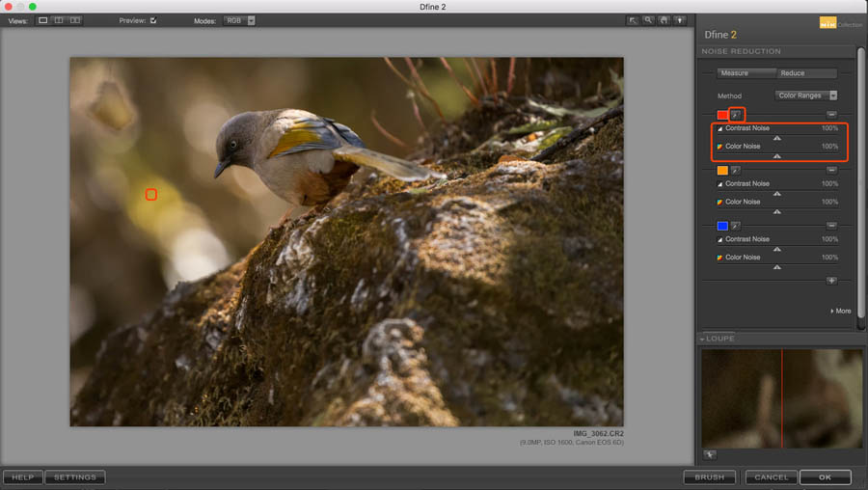
Task: Select the split preview view icon
Action: point(59,20)
